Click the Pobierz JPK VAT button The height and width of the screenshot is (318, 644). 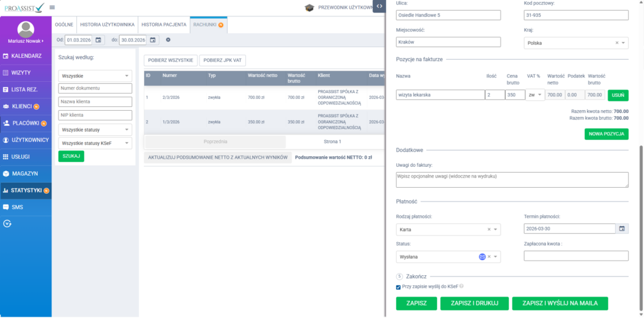pyautogui.click(x=223, y=60)
